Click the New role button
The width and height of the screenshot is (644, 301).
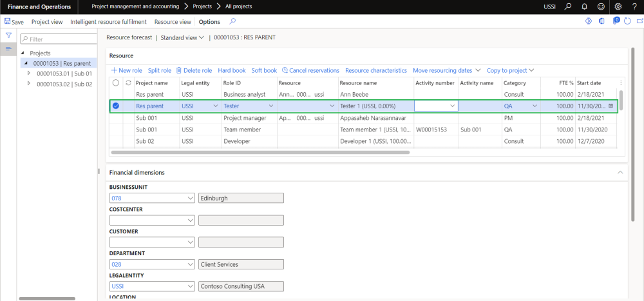[x=126, y=70]
